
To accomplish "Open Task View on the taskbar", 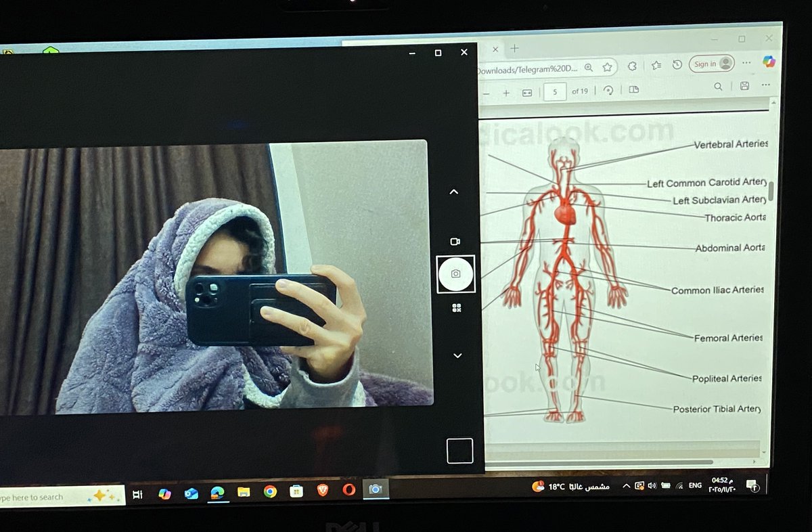I will tap(137, 495).
